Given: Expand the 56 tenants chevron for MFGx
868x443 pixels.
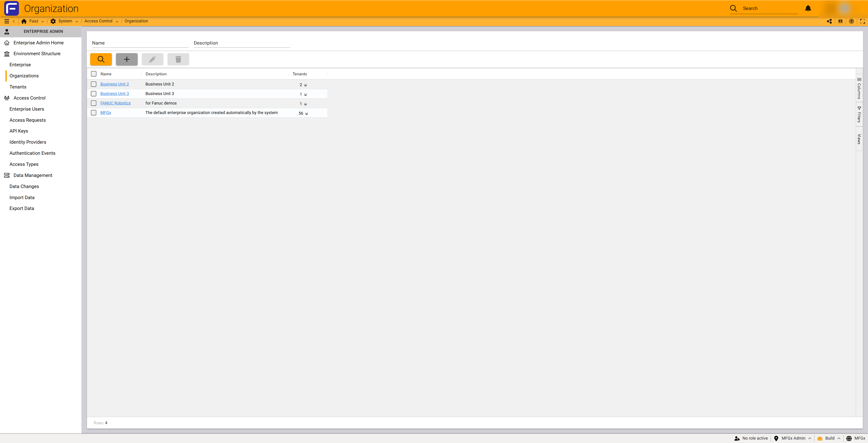Looking at the screenshot, I should click(x=306, y=114).
